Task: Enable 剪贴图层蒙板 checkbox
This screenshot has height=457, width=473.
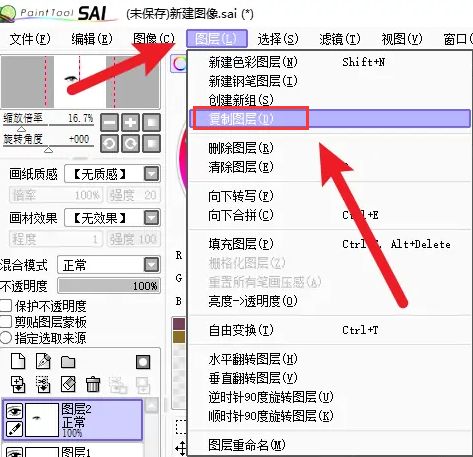Action: [6, 322]
